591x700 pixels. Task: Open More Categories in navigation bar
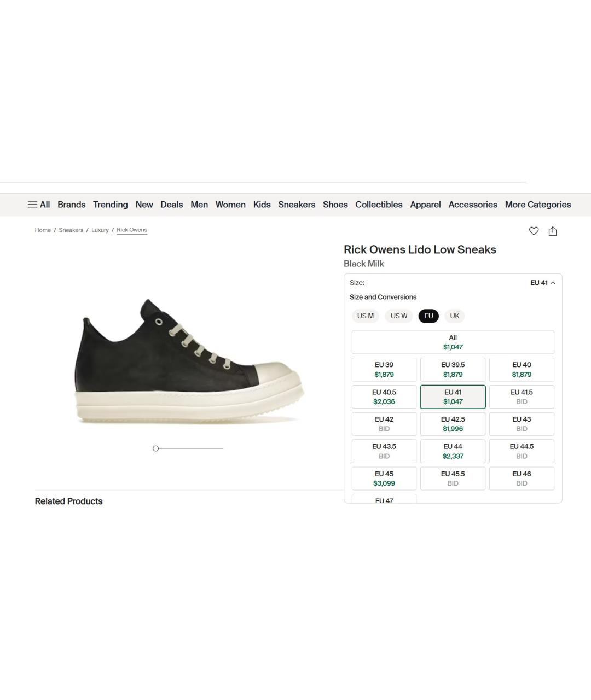click(538, 205)
